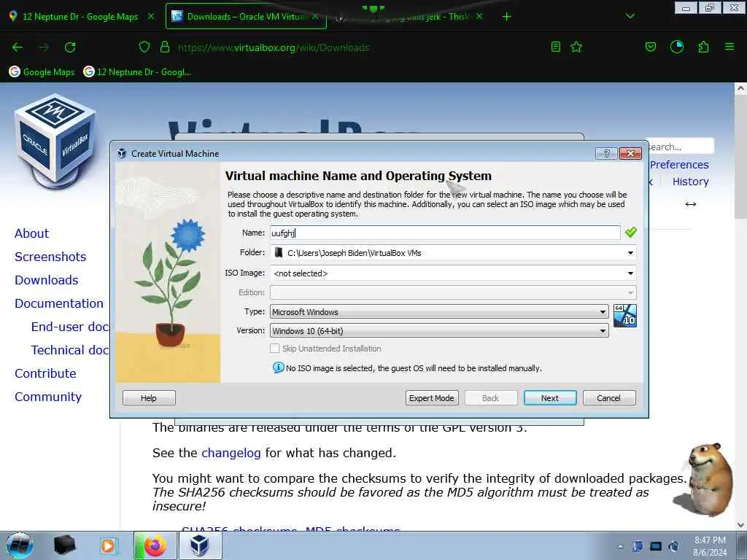Open the Edition dropdown

click(452, 292)
